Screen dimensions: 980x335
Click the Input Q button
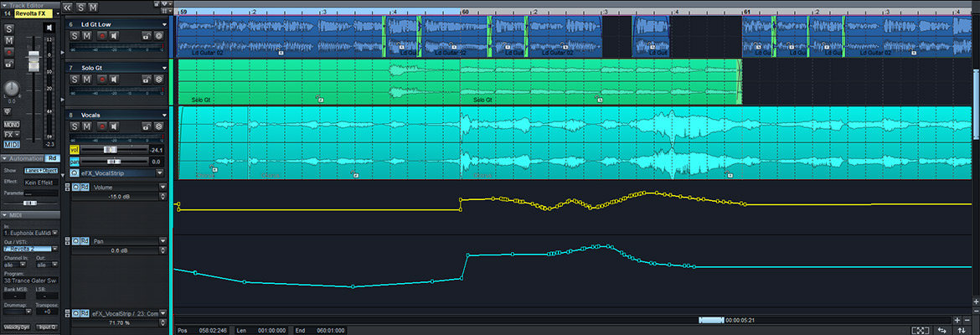click(45, 327)
